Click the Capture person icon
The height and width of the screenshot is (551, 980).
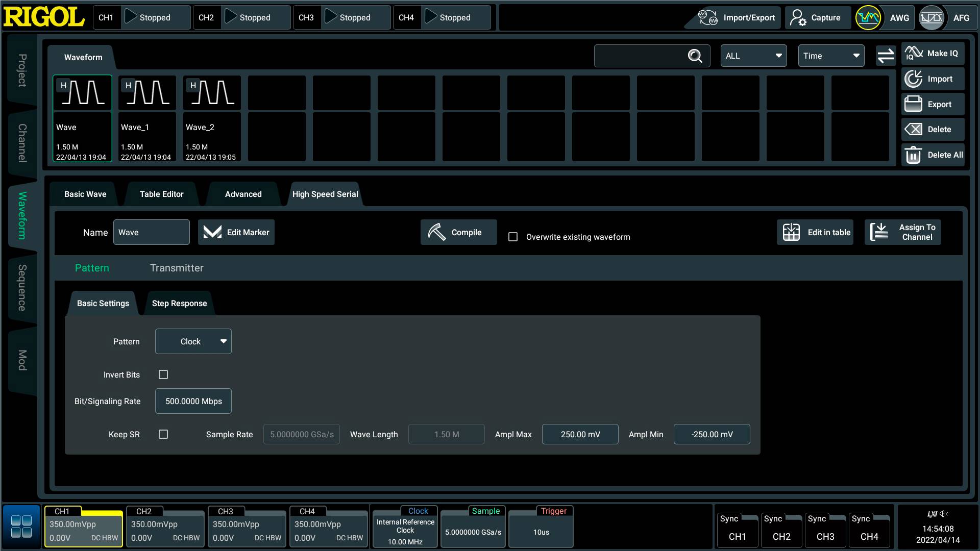798,18
